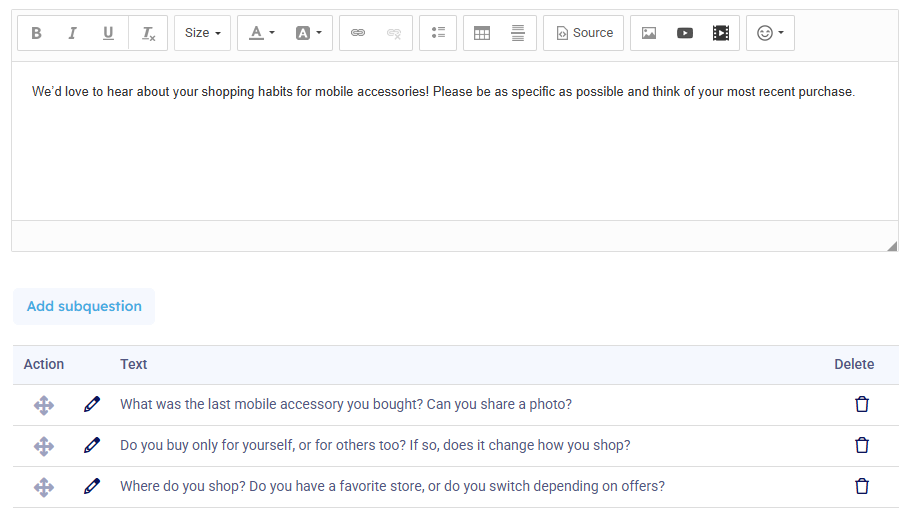Image resolution: width=910 pixels, height=520 pixels.
Task: Click the YouTube video embed icon
Action: [685, 33]
